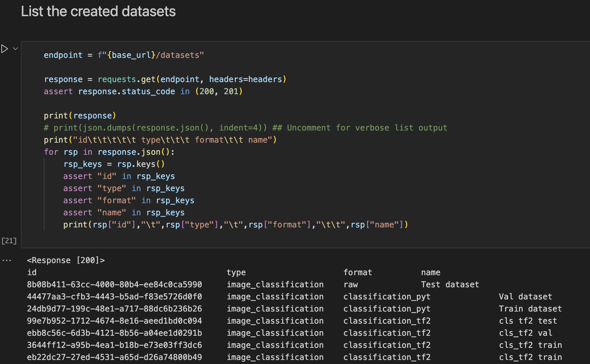Click the 'Val dataset' name
Screen dimensions: 590x364
[x=526, y=297]
